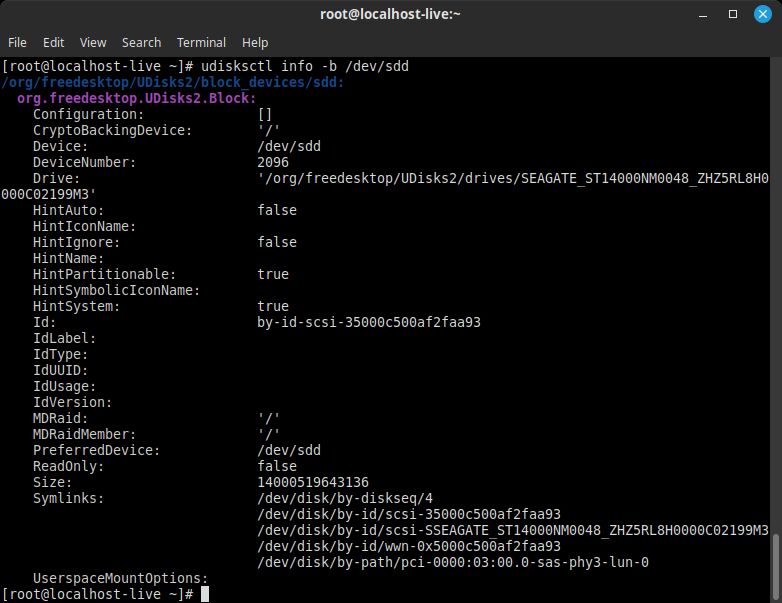The height and width of the screenshot is (603, 782).
Task: Click the symlink wwn-0x5000c500af2faa93
Action: [x=409, y=546]
